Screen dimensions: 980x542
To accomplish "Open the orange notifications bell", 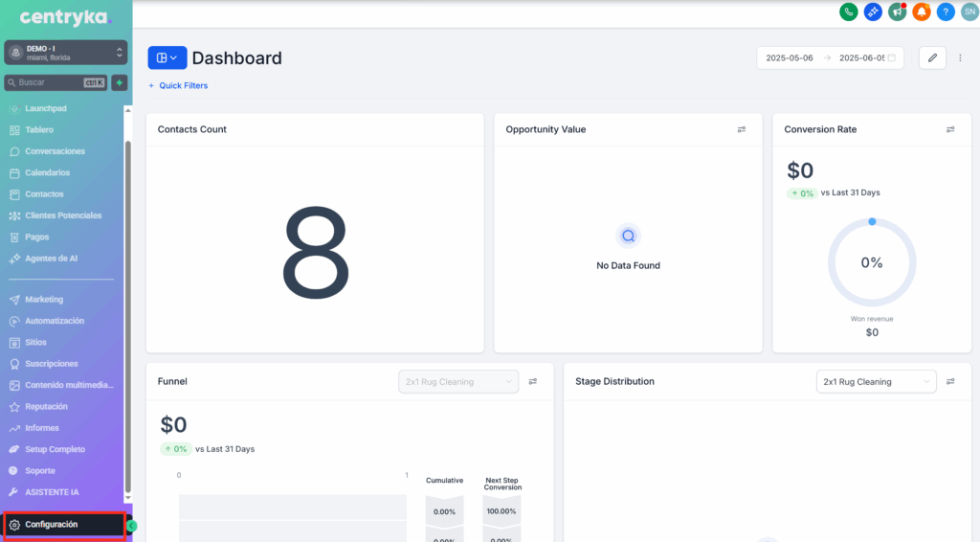I will click(921, 12).
